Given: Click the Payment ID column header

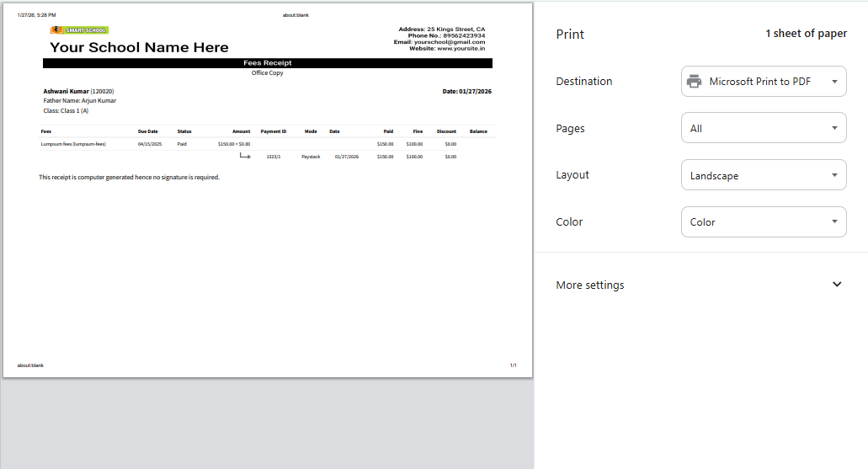Looking at the screenshot, I should [274, 131].
